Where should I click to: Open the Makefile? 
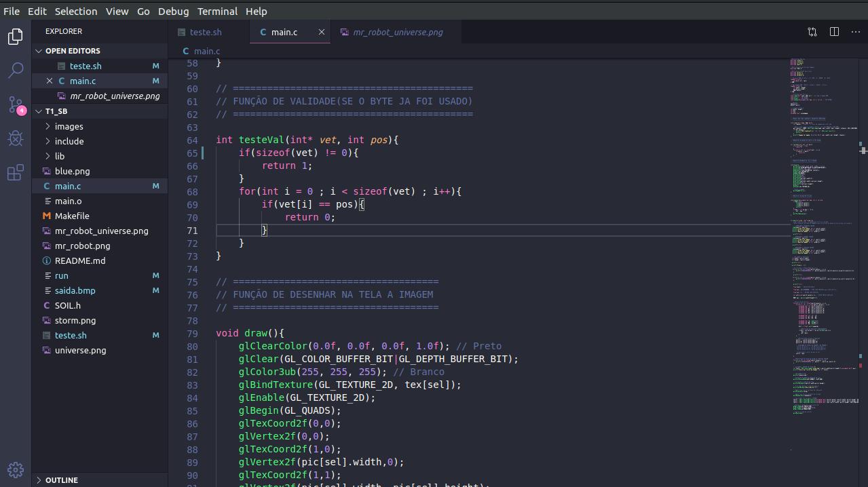(x=100, y=216)
